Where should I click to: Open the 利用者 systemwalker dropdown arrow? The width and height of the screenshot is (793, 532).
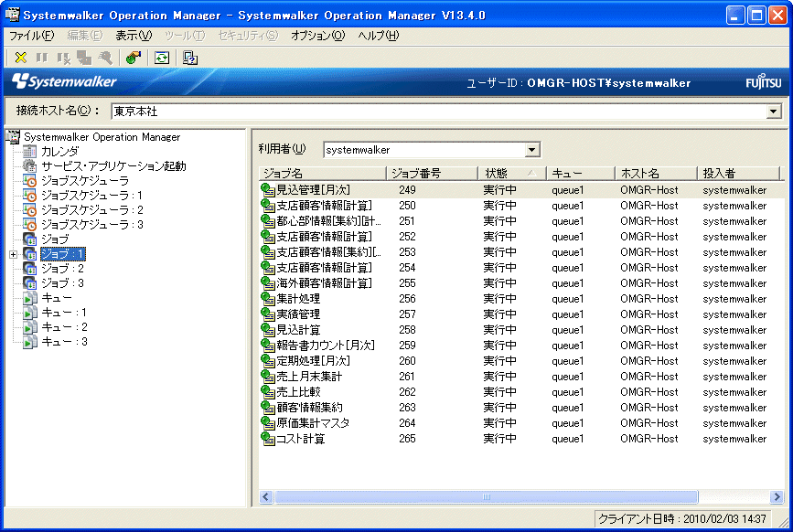pyautogui.click(x=532, y=150)
